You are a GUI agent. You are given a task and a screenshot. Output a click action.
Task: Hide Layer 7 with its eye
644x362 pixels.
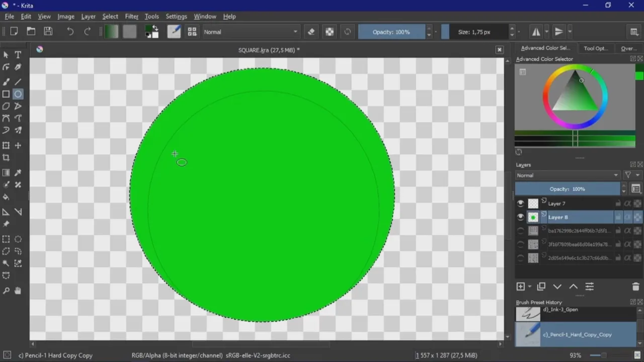pyautogui.click(x=521, y=204)
